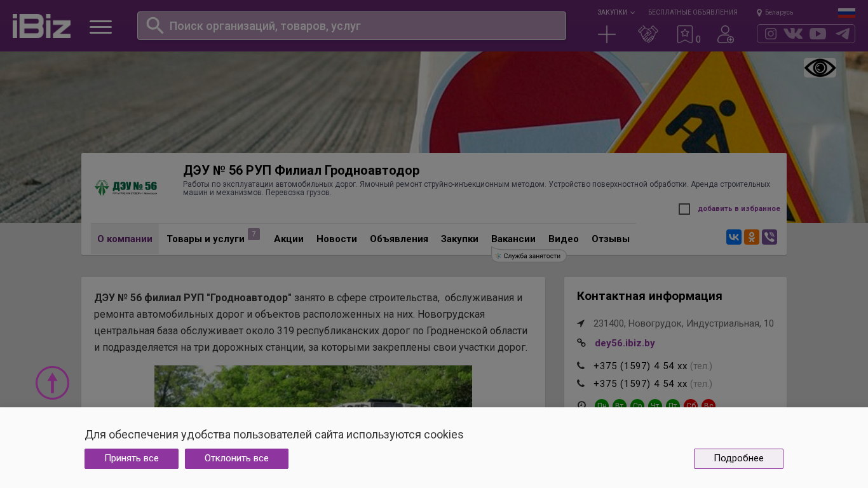Click the iBiz logo
The height and width of the screenshot is (488, 868).
coord(41,26)
